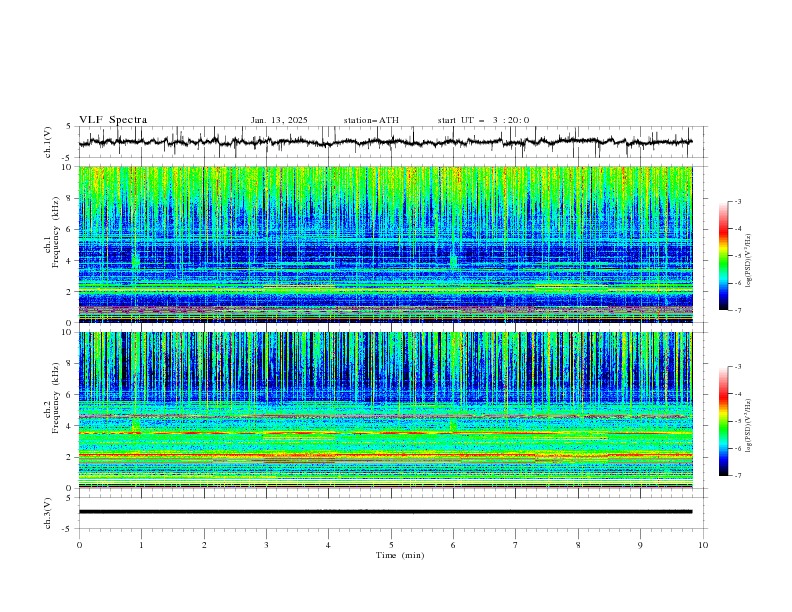Click the "5" tick on ch.1(V) axis
This screenshot has width=792, height=612.
[x=69, y=127]
